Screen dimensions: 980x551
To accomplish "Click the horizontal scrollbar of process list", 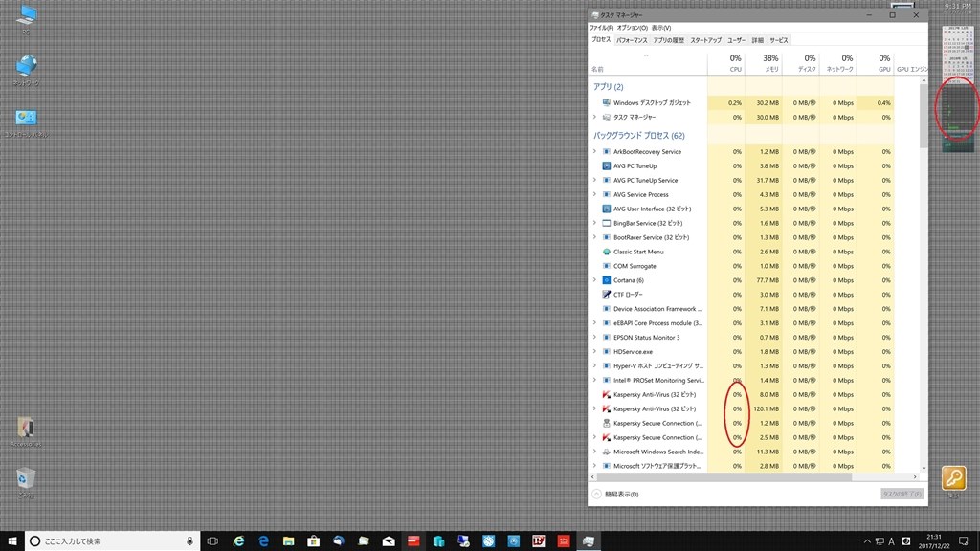I will pos(724,476).
